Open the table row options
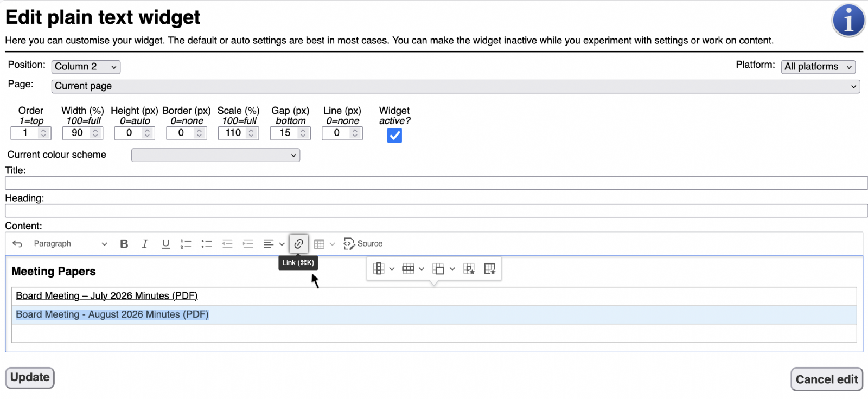 (413, 269)
